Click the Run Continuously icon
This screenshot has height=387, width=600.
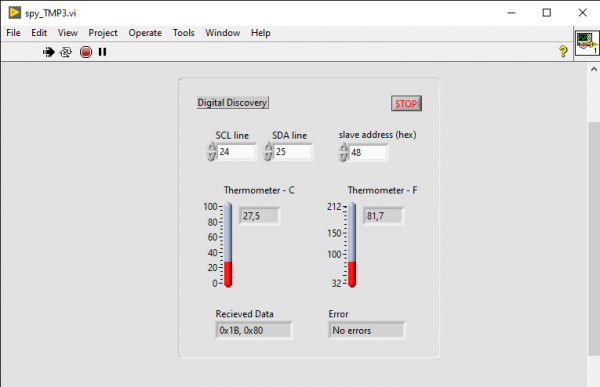coord(66,52)
